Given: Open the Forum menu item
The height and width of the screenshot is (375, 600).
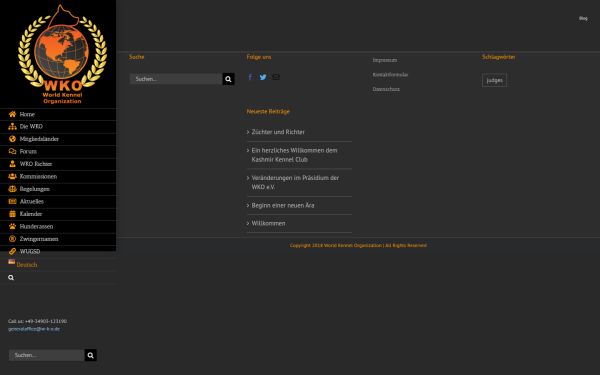Looking at the screenshot, I should coord(58,152).
